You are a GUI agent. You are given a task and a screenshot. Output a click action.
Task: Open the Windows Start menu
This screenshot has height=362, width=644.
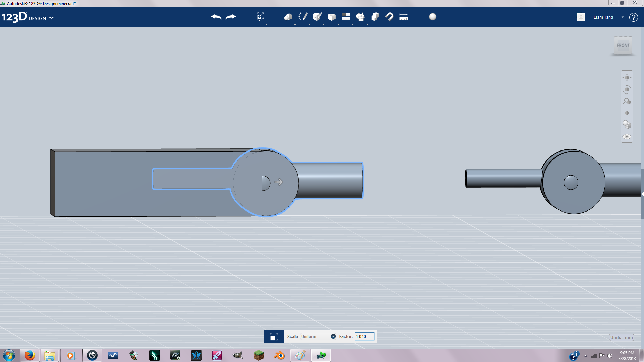click(x=9, y=355)
